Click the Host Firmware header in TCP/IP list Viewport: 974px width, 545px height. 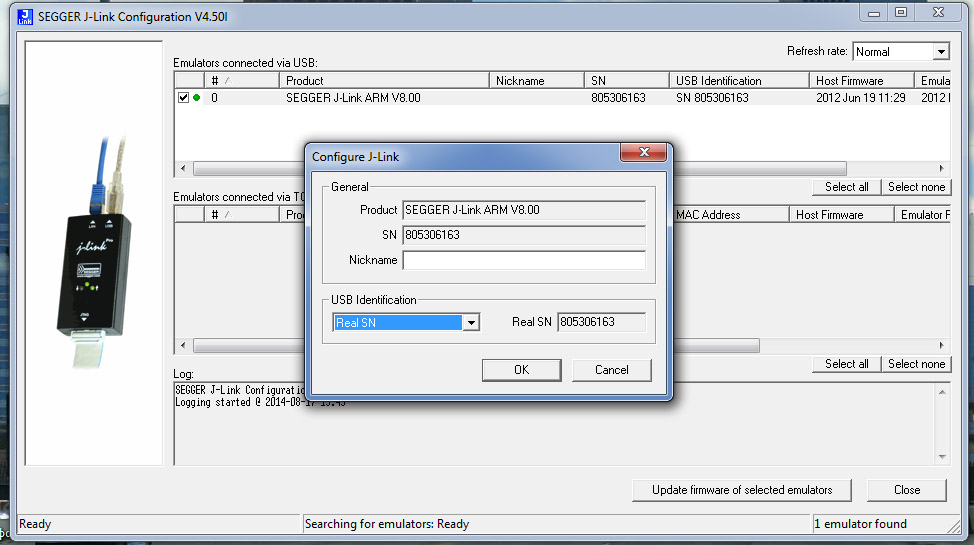842,215
